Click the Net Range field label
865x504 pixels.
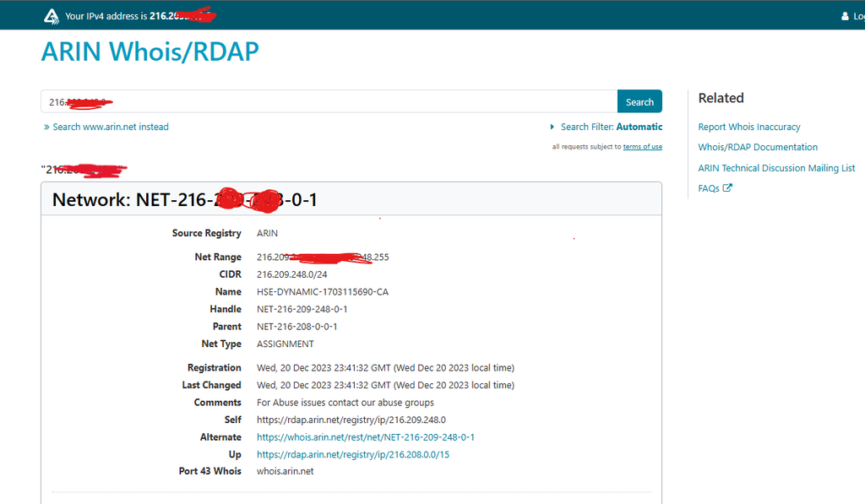(x=218, y=257)
